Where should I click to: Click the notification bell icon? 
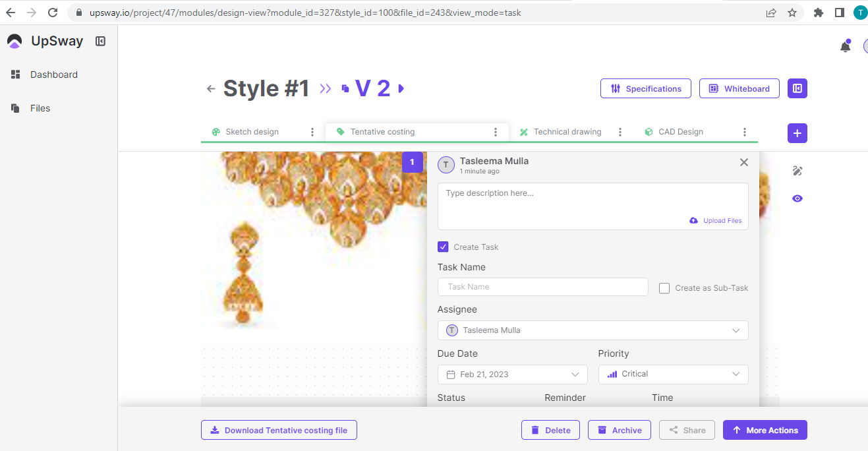[845, 46]
